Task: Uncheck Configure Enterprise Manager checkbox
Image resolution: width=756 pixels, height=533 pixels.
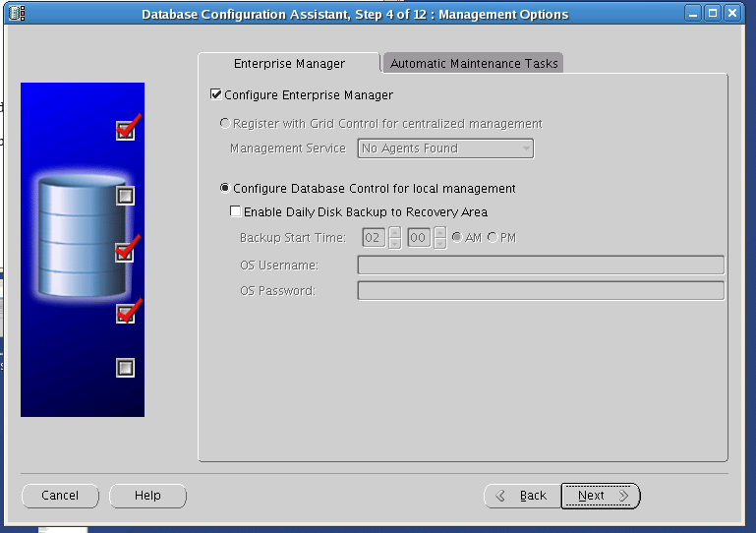Action: click(216, 95)
